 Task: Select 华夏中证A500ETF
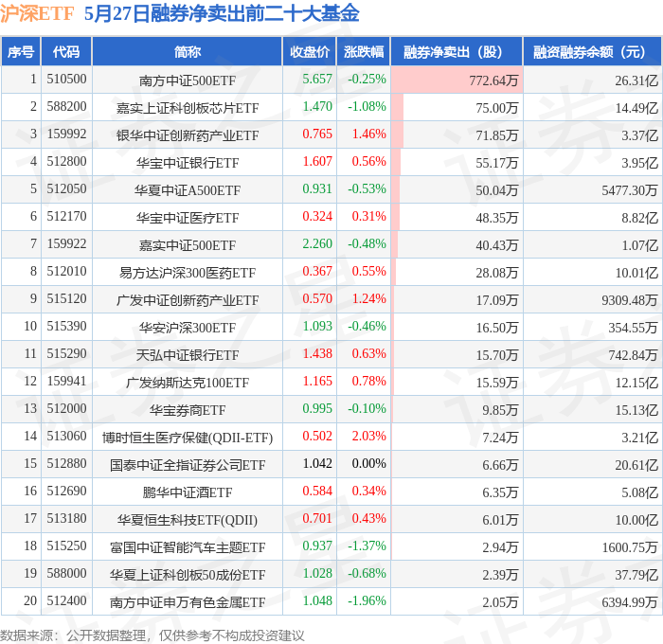188,190
